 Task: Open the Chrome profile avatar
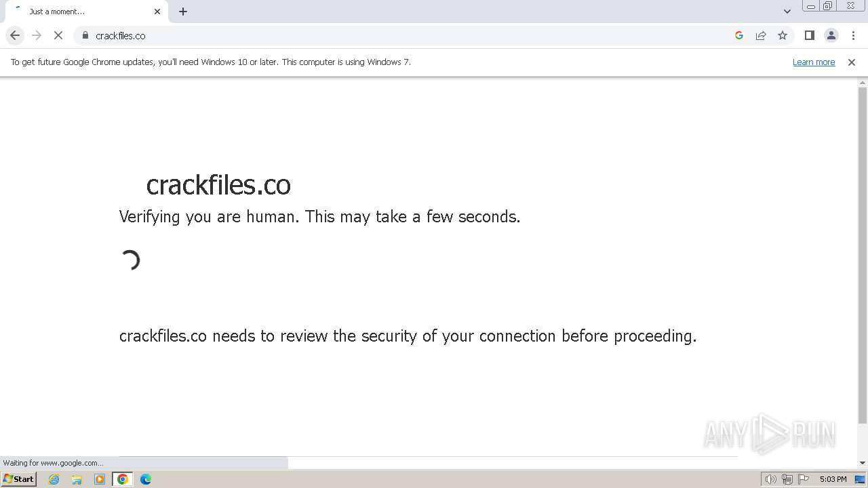pyautogui.click(x=831, y=35)
